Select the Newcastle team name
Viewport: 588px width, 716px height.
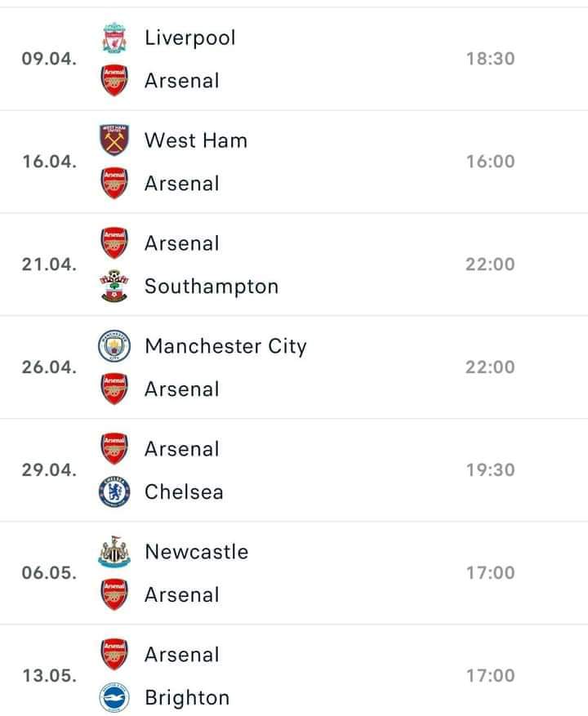point(197,552)
